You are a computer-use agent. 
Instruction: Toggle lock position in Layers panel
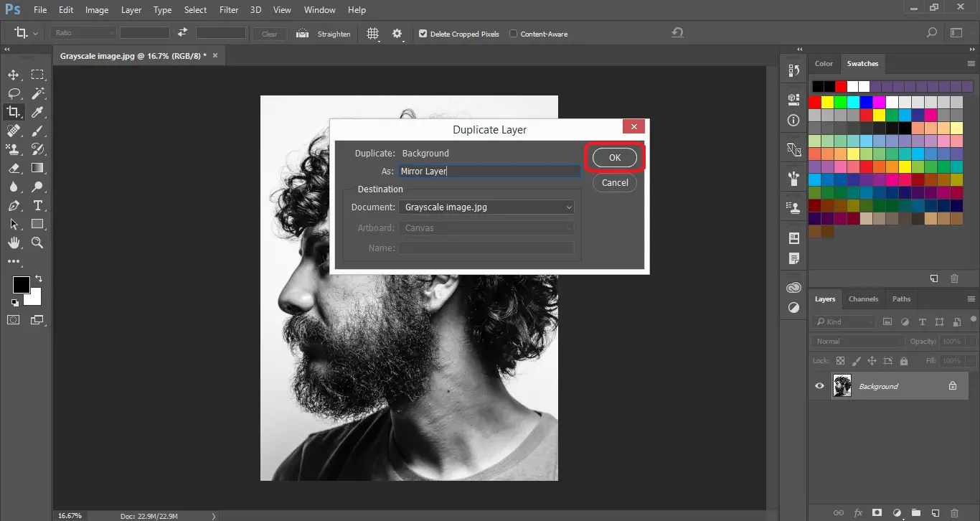872,361
